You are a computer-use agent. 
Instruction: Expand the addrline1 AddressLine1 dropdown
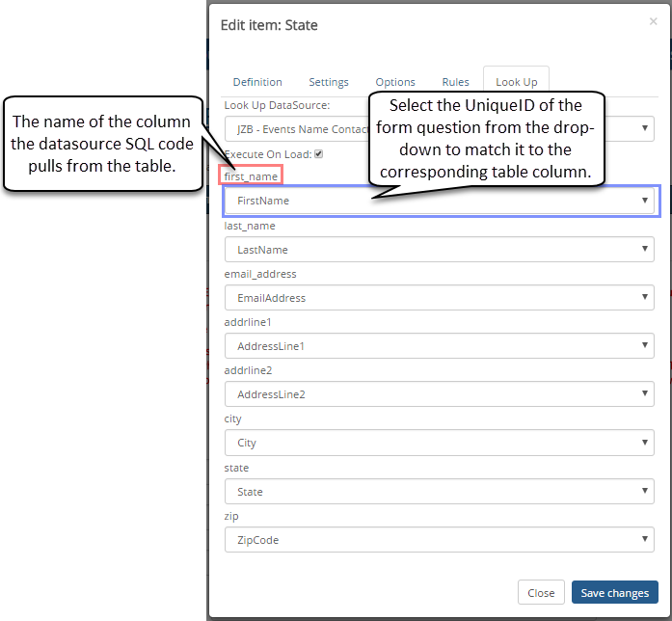440,346
